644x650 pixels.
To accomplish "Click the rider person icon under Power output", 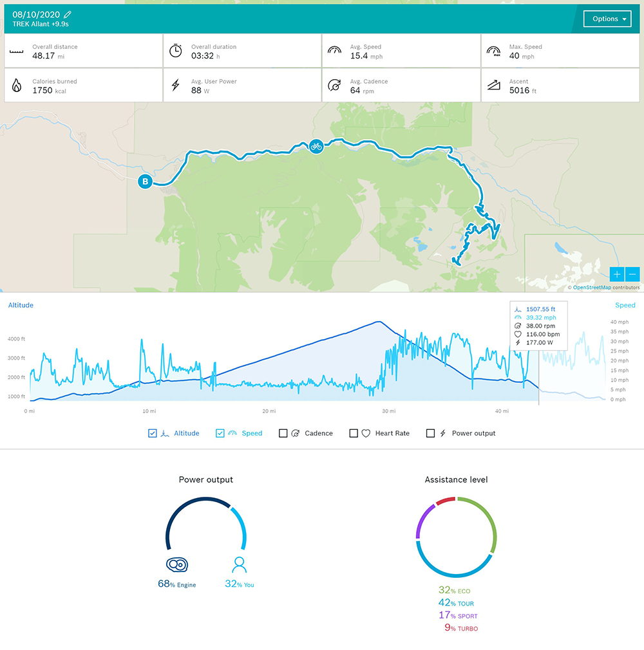I will pyautogui.click(x=240, y=565).
